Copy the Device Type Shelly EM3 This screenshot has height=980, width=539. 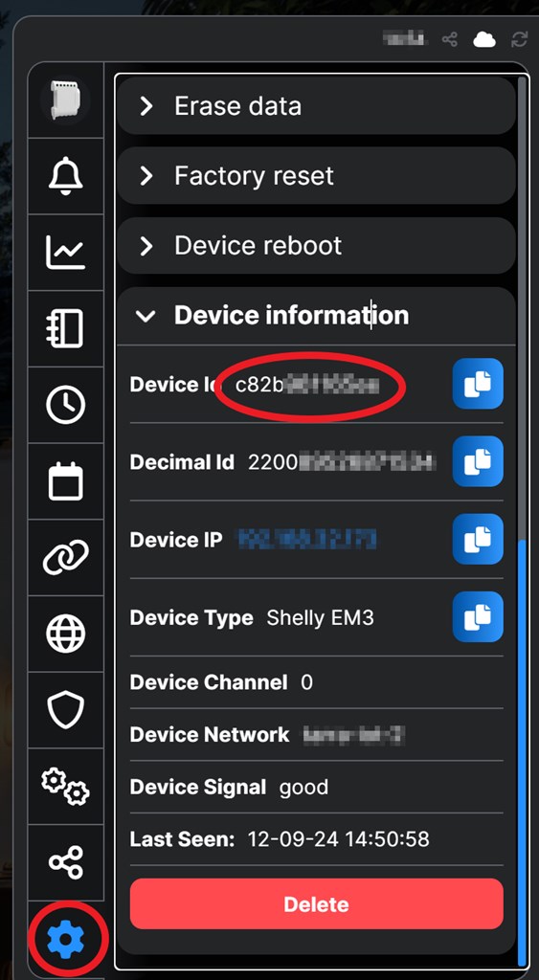[478, 617]
